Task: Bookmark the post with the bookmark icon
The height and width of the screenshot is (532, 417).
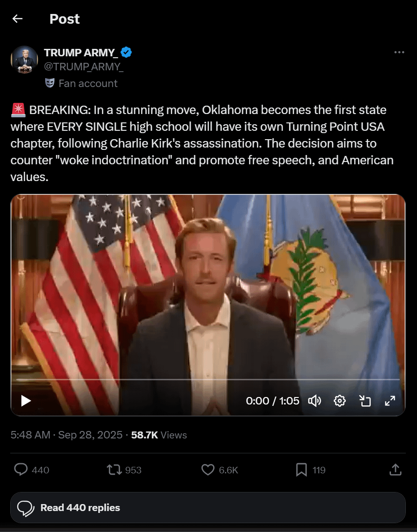Action: tap(301, 470)
